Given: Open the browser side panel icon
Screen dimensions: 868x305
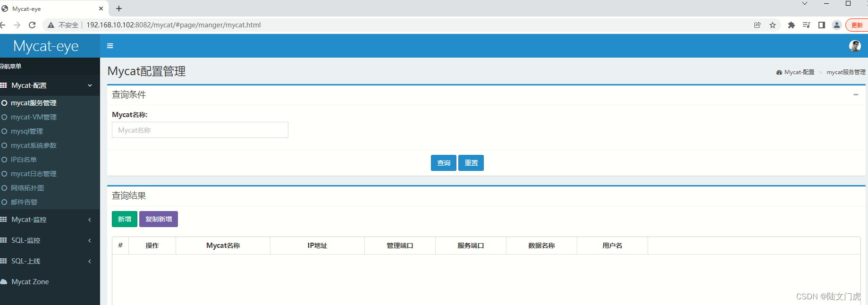Looking at the screenshot, I should click(822, 25).
